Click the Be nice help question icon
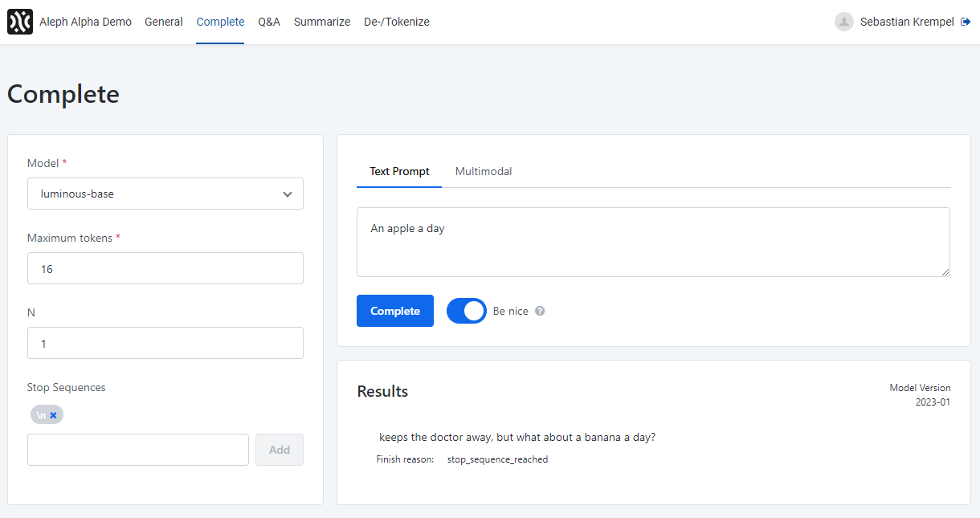The image size is (980, 518). pyautogui.click(x=540, y=311)
